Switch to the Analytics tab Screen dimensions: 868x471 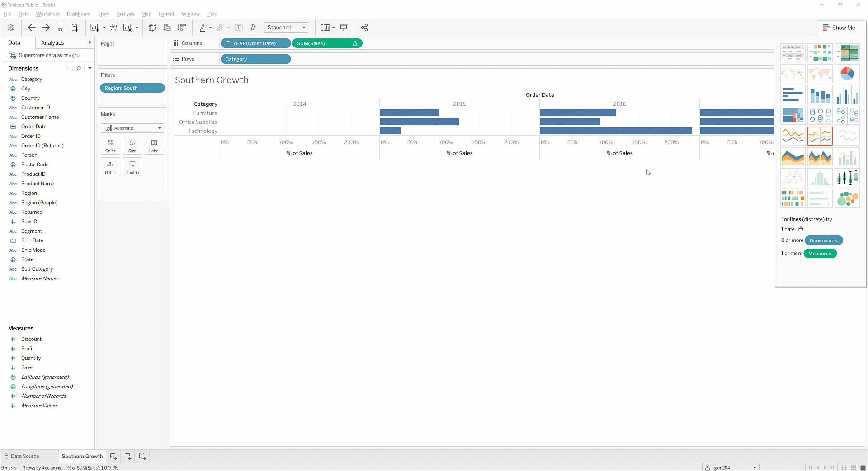tap(52, 43)
